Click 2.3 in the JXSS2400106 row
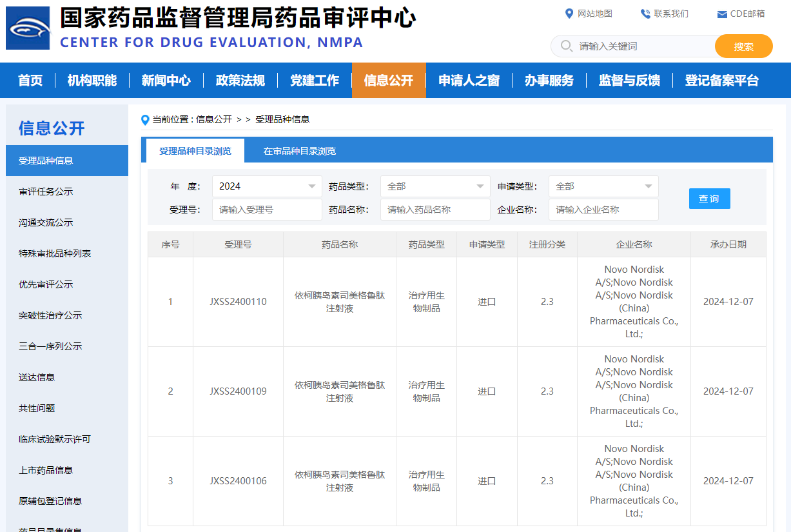 pos(547,481)
